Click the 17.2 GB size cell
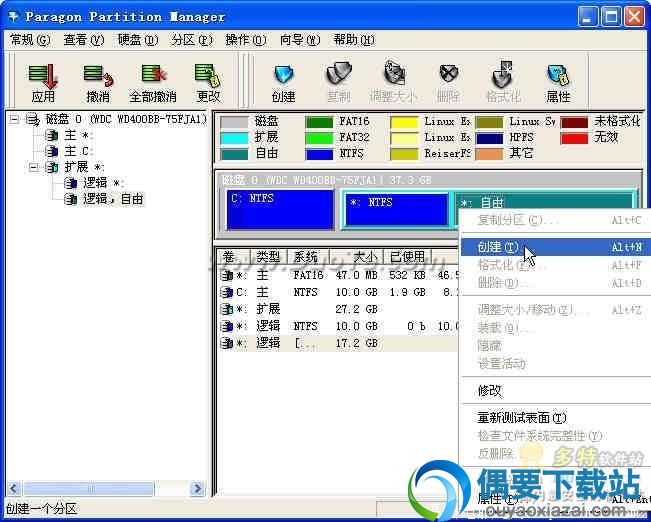The image size is (651, 522). (356, 343)
